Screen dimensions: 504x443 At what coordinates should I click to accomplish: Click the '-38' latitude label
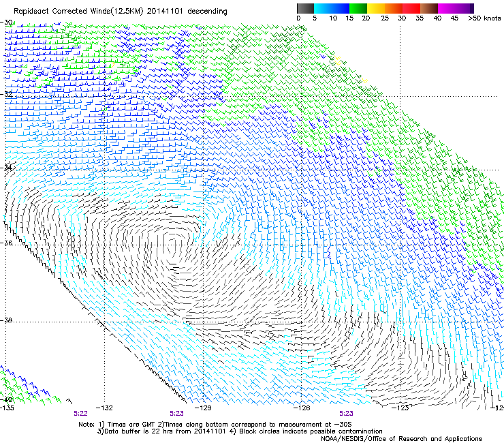pos(6,320)
